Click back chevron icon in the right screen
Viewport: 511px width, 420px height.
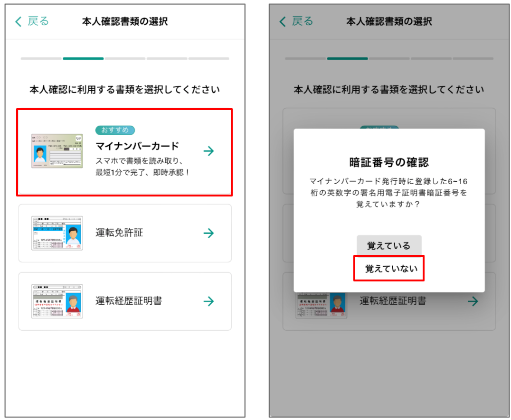283,21
